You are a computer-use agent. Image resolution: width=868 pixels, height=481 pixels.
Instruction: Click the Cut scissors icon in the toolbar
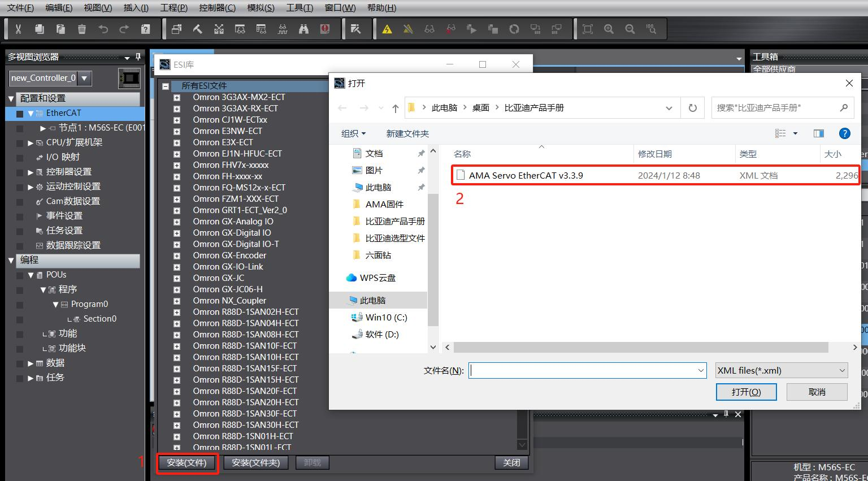18,29
